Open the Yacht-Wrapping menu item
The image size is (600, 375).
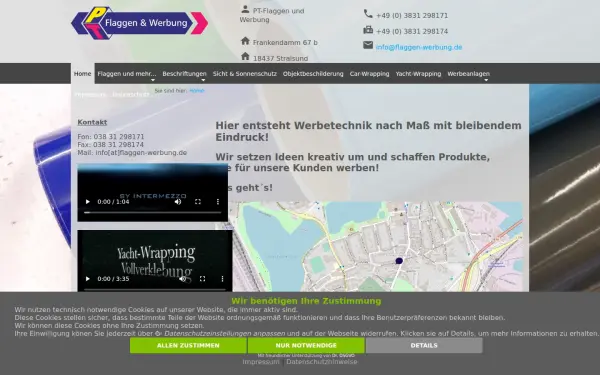418,74
